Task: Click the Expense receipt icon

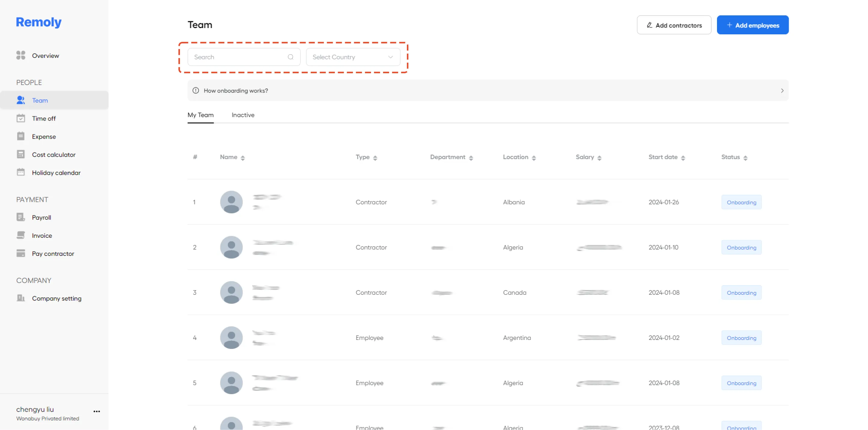Action: click(21, 136)
